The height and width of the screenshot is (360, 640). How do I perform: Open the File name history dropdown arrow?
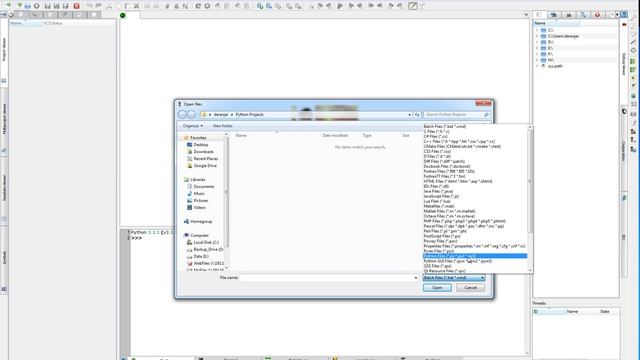tap(416, 278)
